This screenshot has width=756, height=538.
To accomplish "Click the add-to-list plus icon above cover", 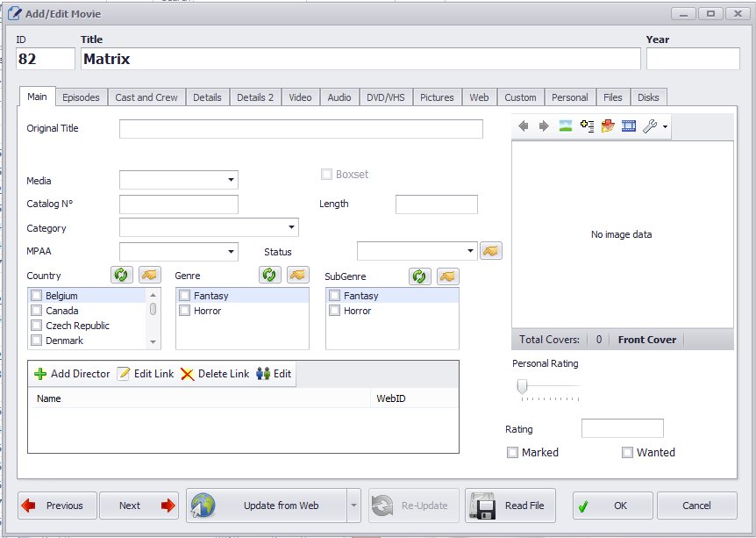I will 587,126.
